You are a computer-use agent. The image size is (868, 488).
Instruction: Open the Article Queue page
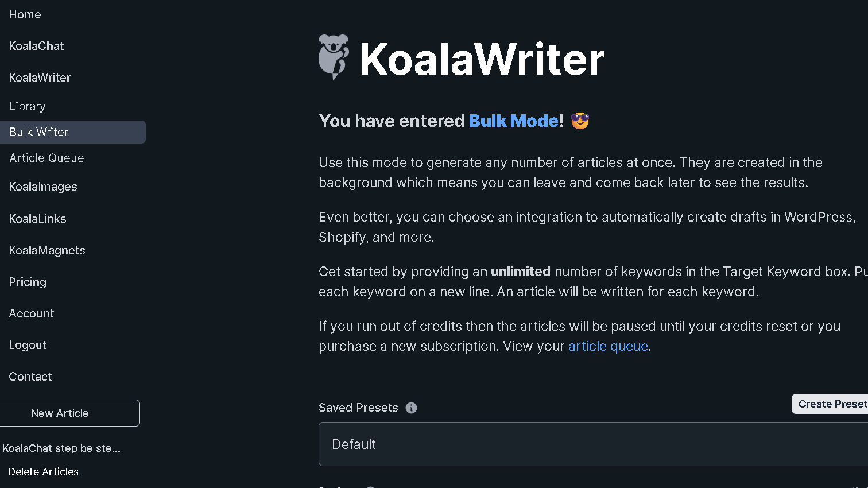[x=46, y=157]
